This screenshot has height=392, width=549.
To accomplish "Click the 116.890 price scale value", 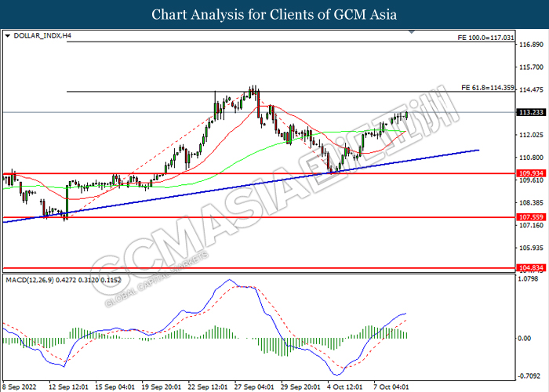I will pos(531,45).
